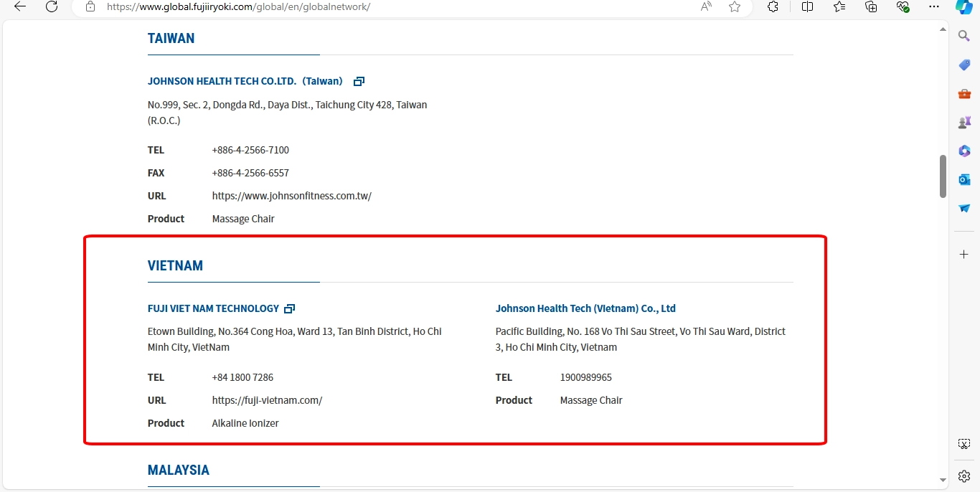
Task: Click the FAX label under Taiwan
Action: (x=156, y=173)
